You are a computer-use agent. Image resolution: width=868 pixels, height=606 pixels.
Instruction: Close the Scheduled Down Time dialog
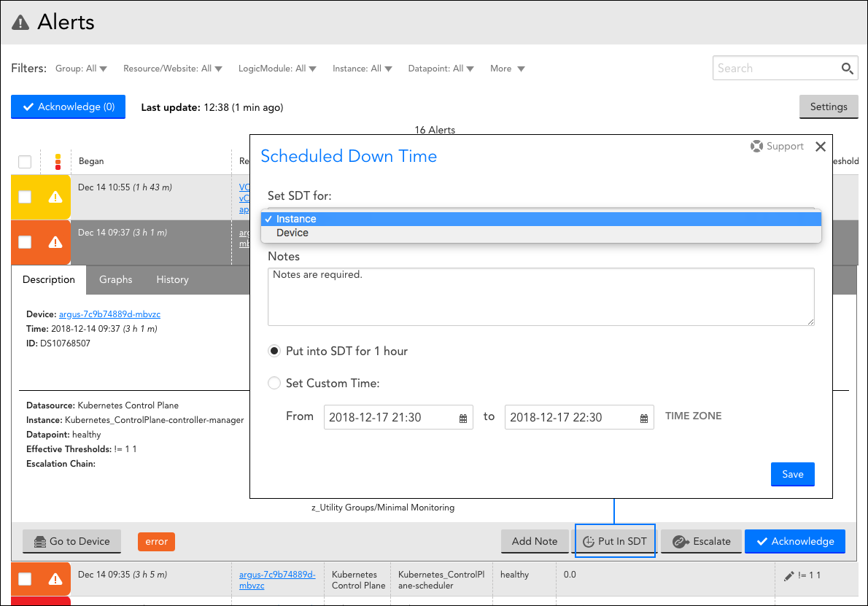click(821, 147)
